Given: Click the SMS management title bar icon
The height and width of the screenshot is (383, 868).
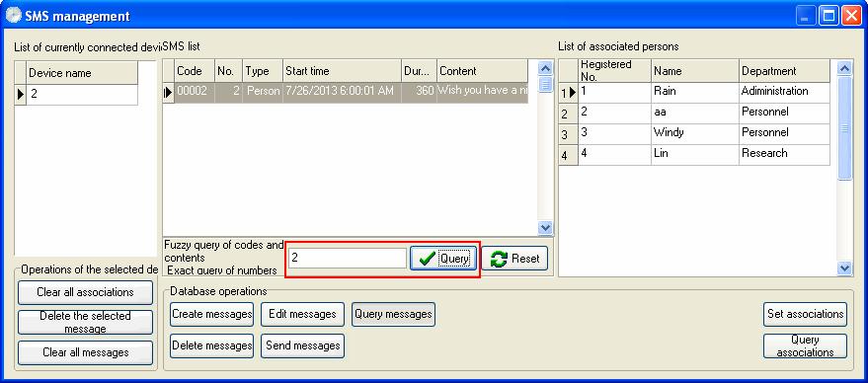Looking at the screenshot, I should coord(13,16).
